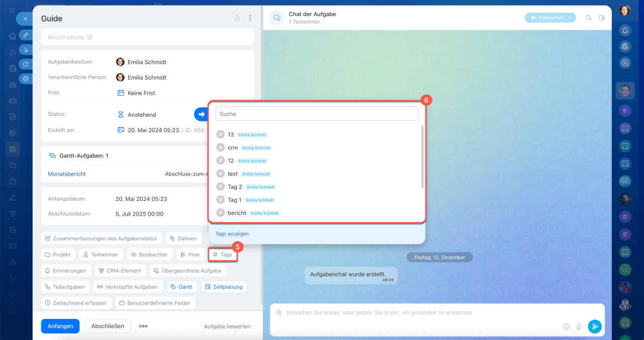Choose the Flow chip
Image resolution: width=644 pixels, height=340 pixels.
pos(190,254)
